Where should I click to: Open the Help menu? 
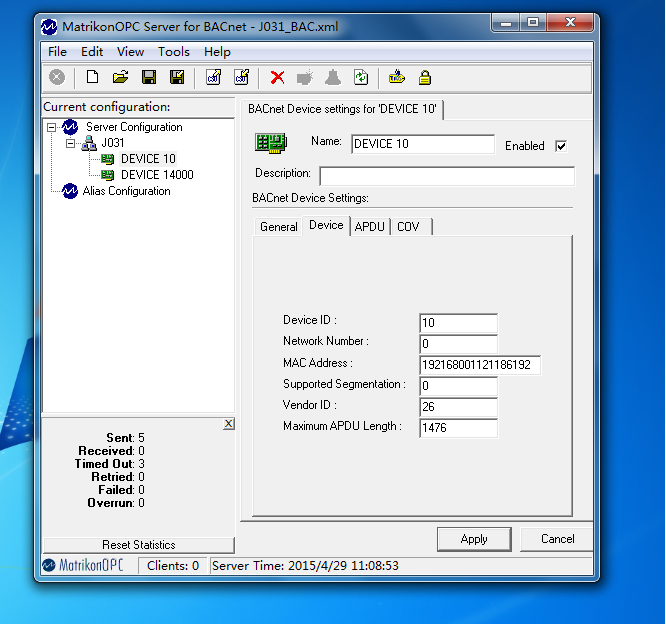[217, 52]
